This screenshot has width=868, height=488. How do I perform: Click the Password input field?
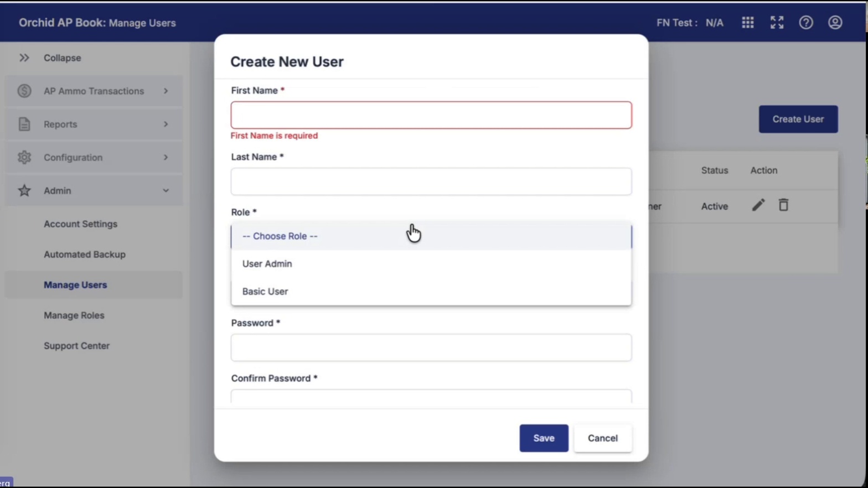pyautogui.click(x=431, y=347)
